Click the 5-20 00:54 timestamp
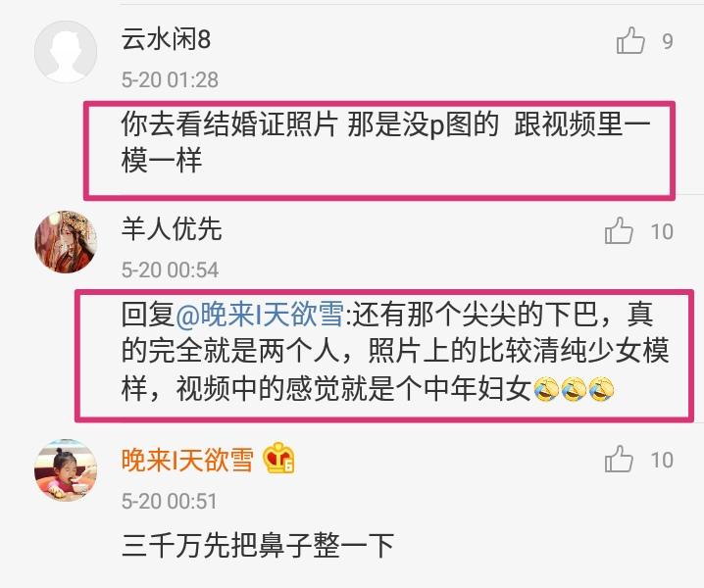This screenshot has width=704, height=588. tap(170, 270)
